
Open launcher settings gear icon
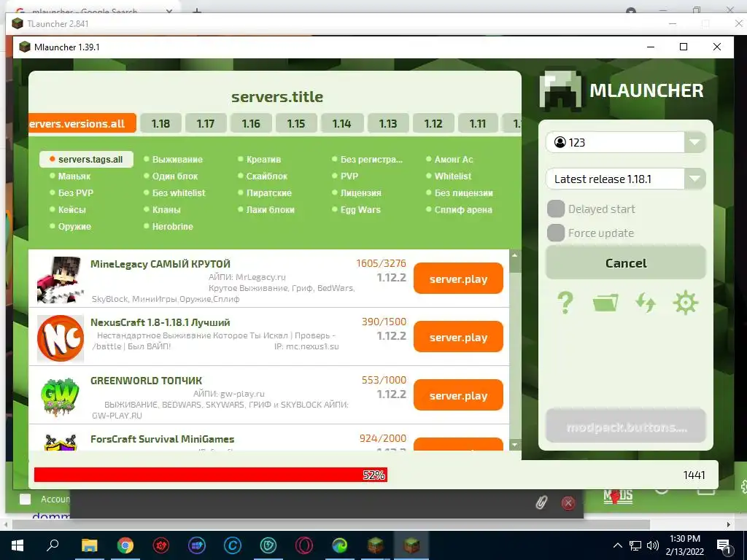(x=686, y=303)
